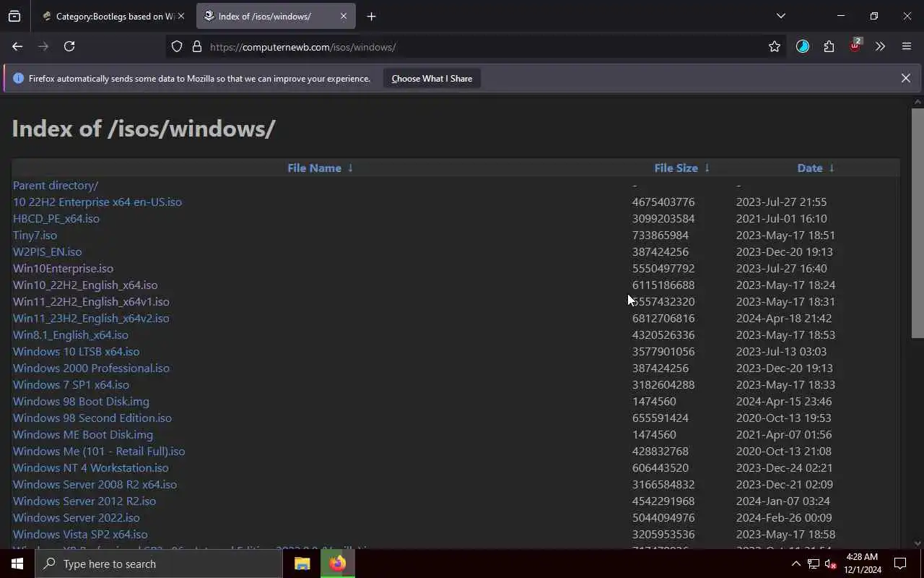Go back to previous page

click(x=17, y=46)
